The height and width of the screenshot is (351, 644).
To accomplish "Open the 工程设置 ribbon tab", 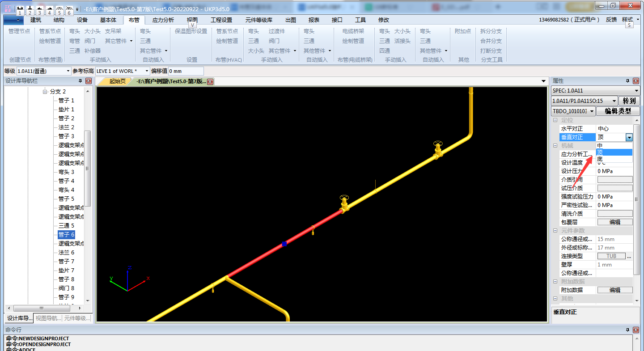I will point(221,20).
